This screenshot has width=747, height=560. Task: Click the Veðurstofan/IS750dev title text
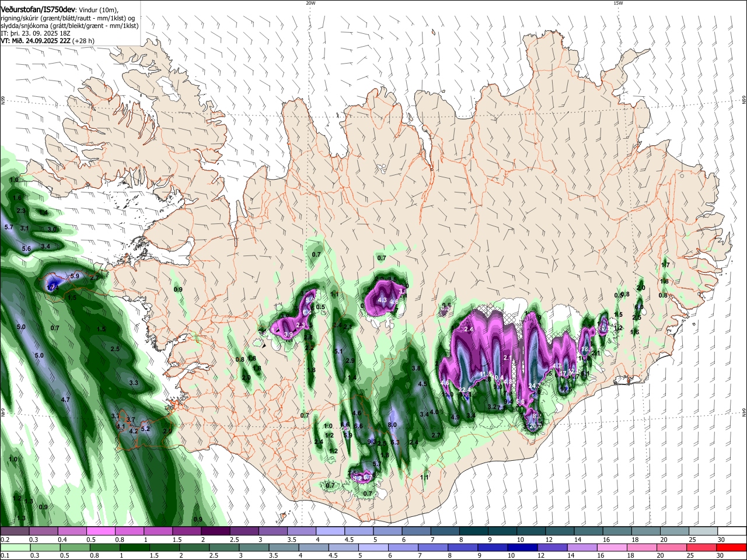37,9
